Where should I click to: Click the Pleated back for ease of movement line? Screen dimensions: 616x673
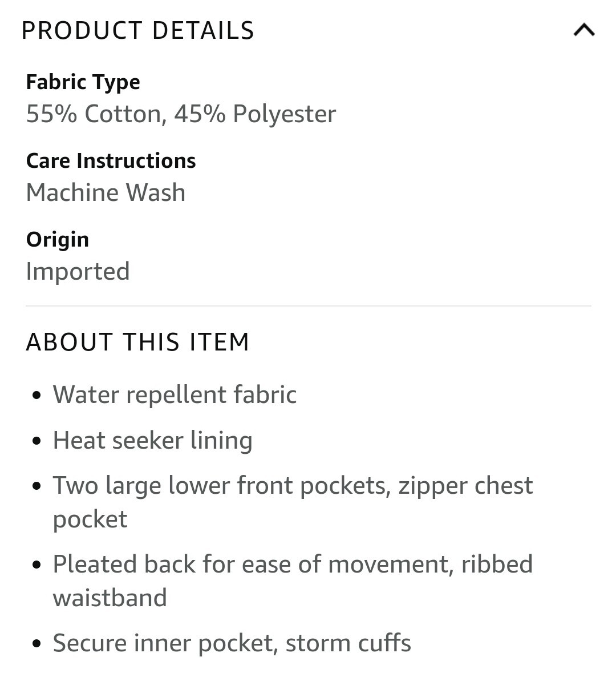click(x=293, y=564)
